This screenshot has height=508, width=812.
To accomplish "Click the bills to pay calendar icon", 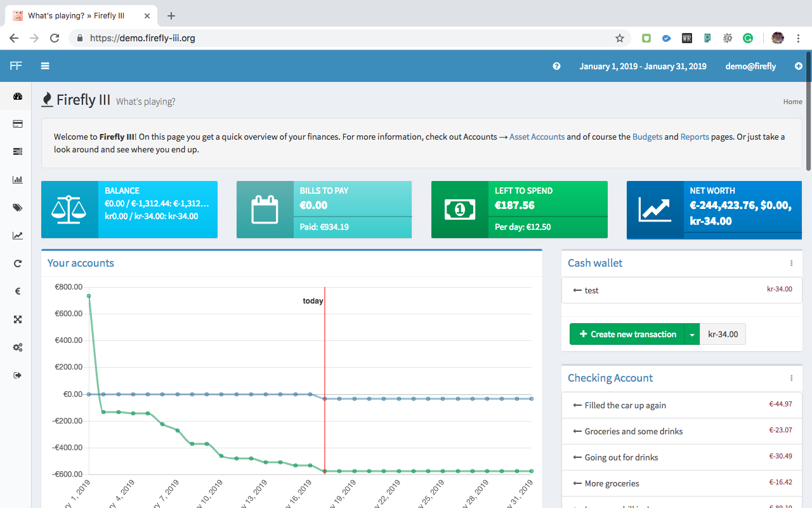I will point(265,210).
